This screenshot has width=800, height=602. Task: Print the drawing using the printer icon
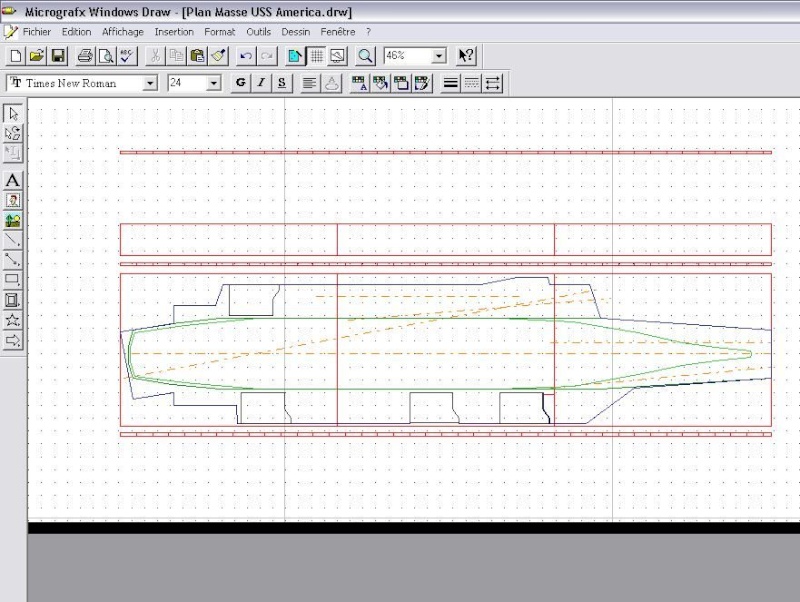coord(85,56)
